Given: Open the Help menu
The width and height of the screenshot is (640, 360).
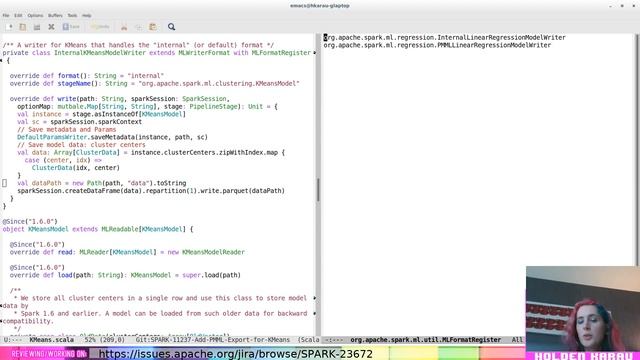Looking at the screenshot, I should click(x=87, y=16).
